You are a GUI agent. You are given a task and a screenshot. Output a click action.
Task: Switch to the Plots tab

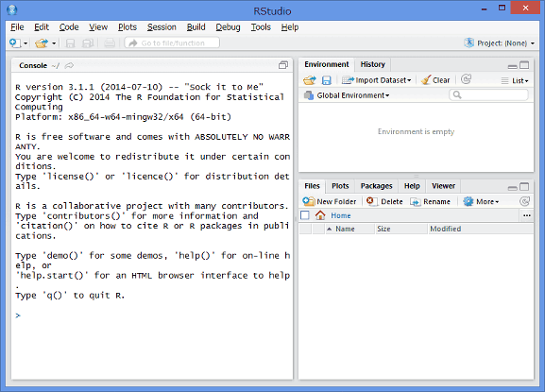(x=340, y=186)
